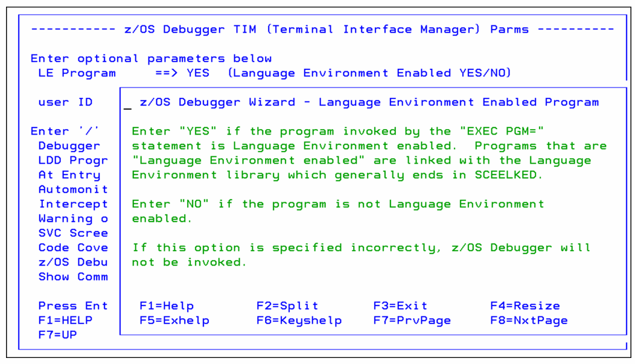Click F4=Resize in the wizard panel

point(526,305)
